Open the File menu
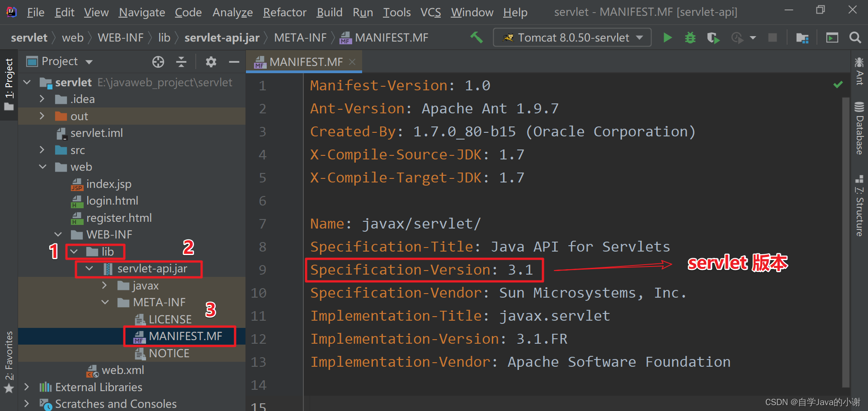868x411 pixels. 36,12
